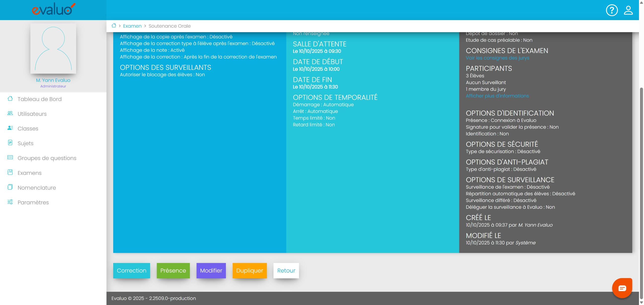The height and width of the screenshot is (305, 644).
Task: Click the breadcrumb home icon
Action: [114, 26]
